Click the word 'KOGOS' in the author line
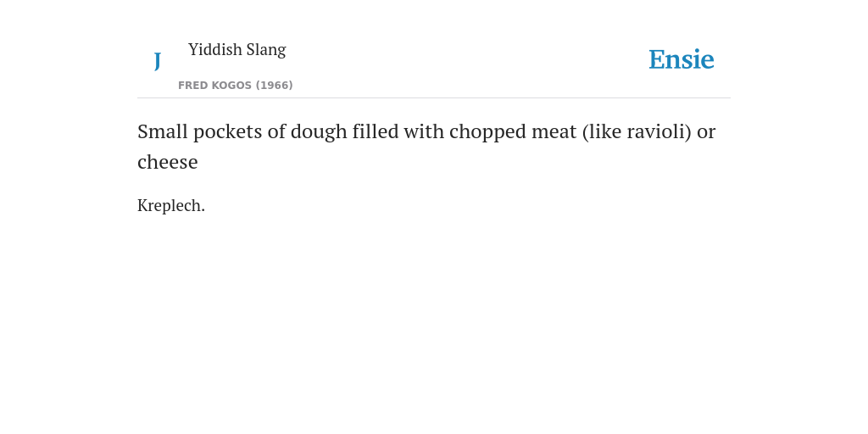This screenshot has height=434, width=868. click(x=232, y=86)
